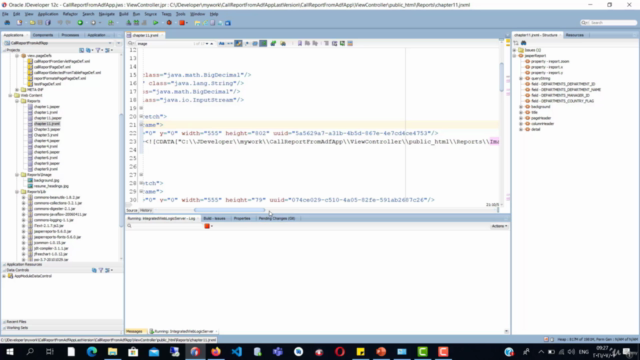Open Microsoft Edge from the taskbar

tap(92, 351)
